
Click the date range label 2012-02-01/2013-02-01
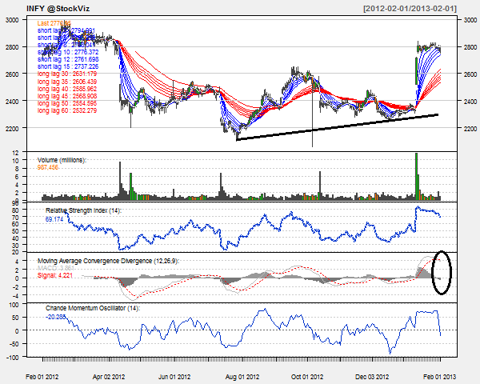410,8
